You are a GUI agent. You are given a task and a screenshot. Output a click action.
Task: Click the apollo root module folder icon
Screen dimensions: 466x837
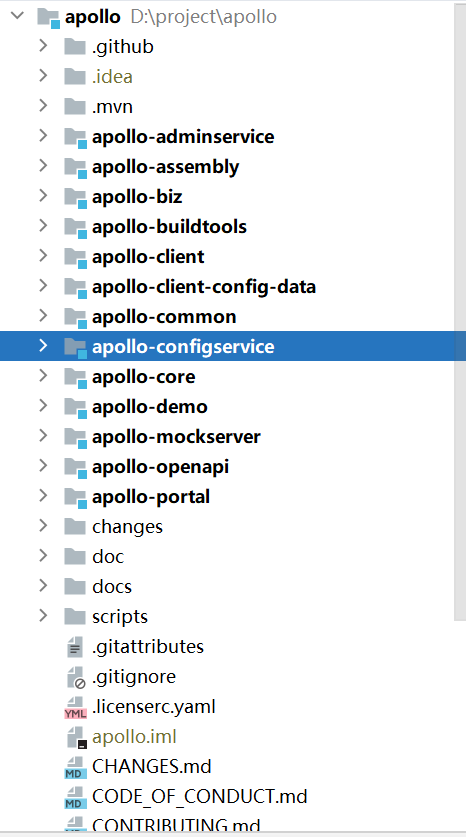coord(48,18)
